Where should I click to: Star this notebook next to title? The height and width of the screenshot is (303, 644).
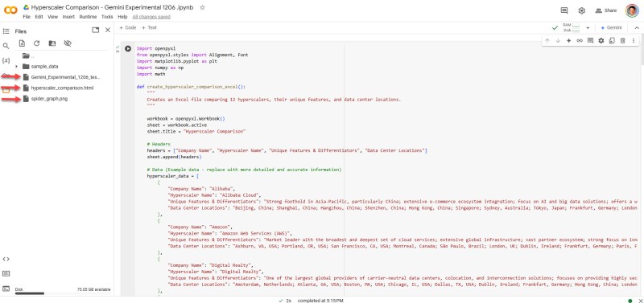(x=202, y=7)
